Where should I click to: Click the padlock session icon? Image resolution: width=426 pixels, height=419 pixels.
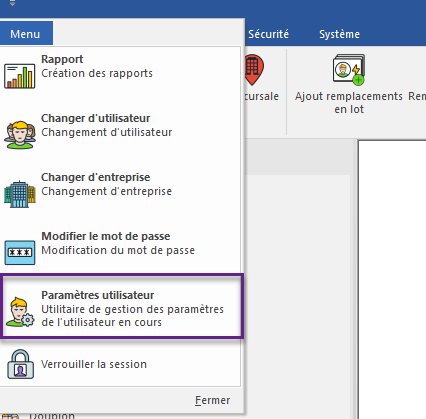tap(21, 364)
